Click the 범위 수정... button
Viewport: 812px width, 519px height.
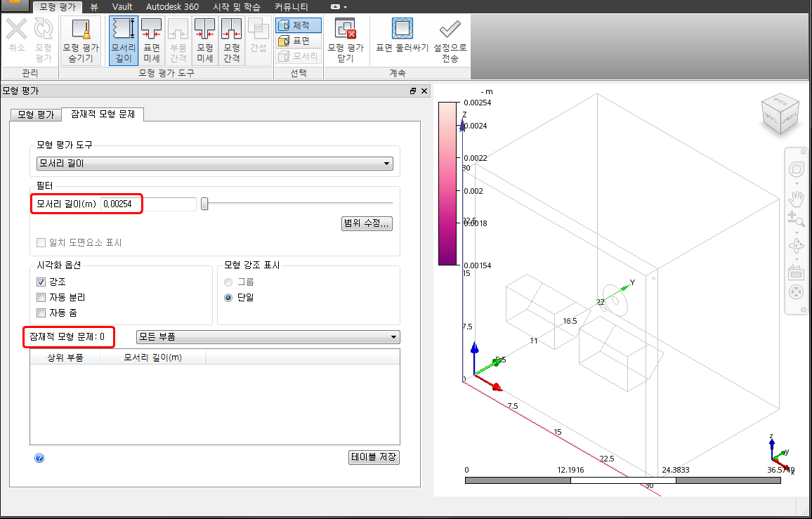coord(367,224)
